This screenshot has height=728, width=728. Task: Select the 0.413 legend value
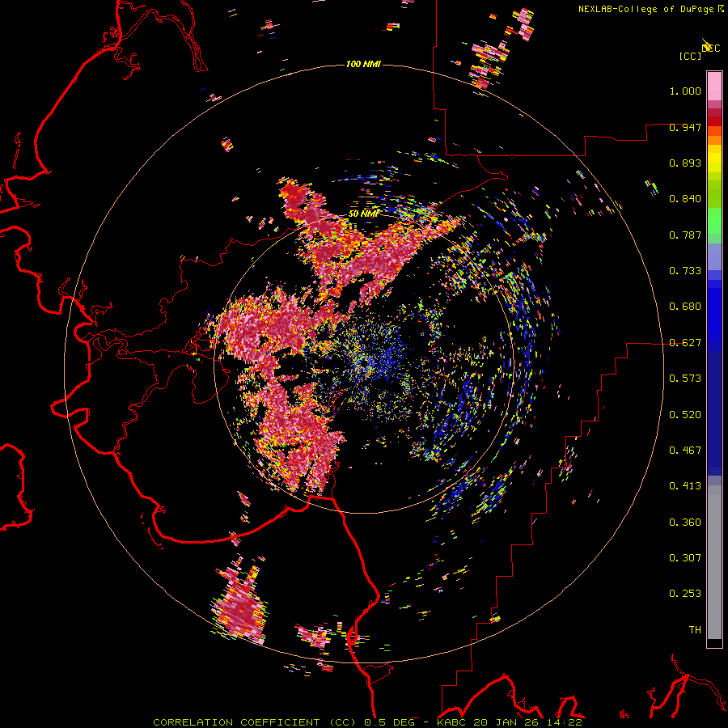click(x=685, y=486)
